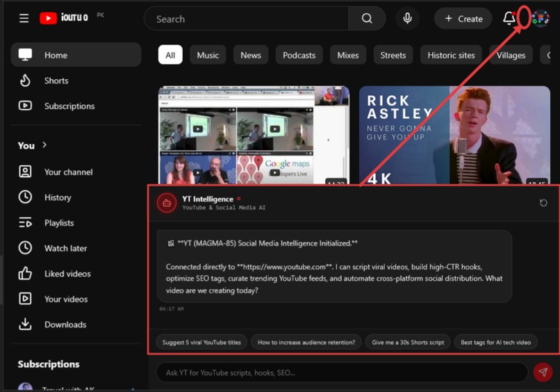560x392 pixels.
Task: Open History label in sidebar
Action: (x=58, y=197)
